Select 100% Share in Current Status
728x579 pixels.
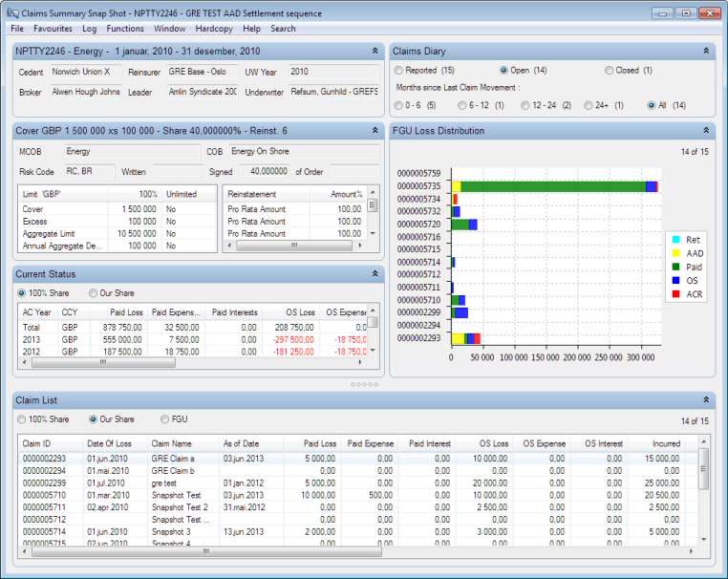(21, 293)
